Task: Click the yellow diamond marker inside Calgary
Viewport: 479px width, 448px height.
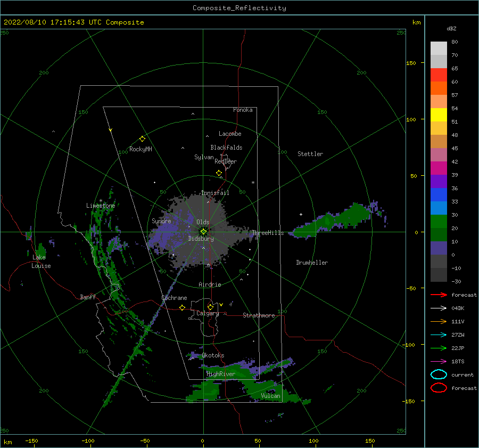Action: pos(210,307)
